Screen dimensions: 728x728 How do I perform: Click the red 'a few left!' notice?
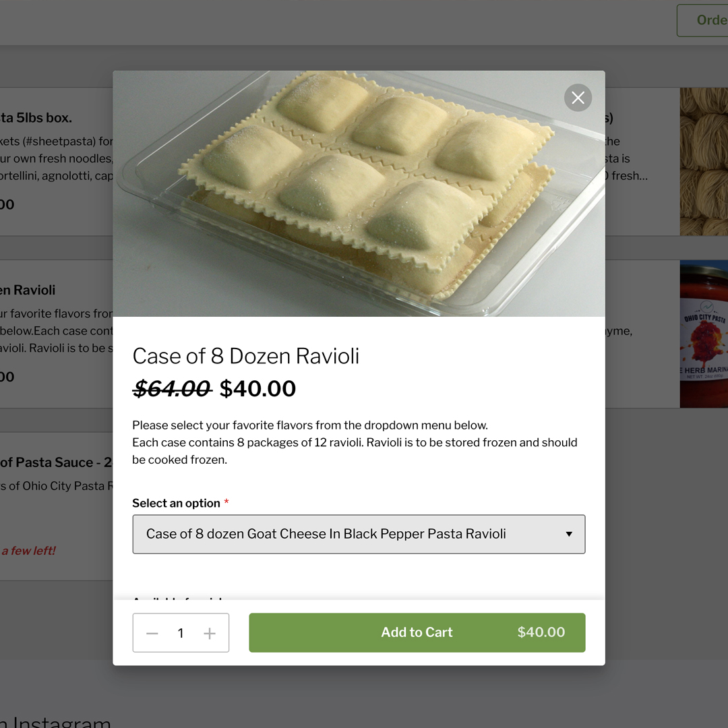(28, 551)
